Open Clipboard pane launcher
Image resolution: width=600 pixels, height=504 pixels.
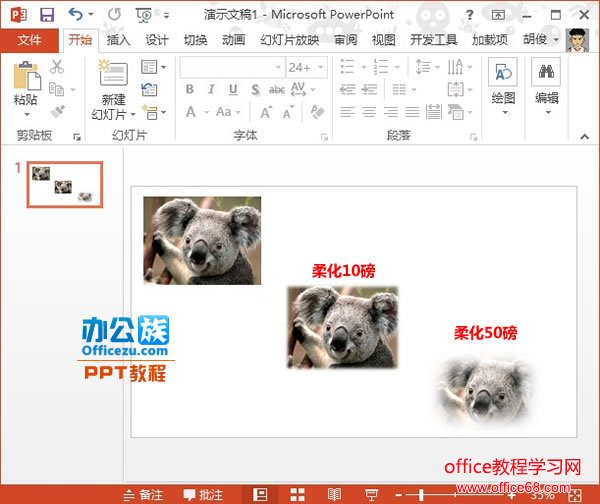[x=77, y=137]
